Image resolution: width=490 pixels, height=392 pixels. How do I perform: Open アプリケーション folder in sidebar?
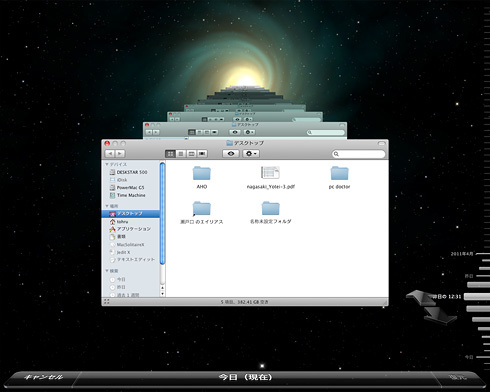pyautogui.click(x=130, y=229)
